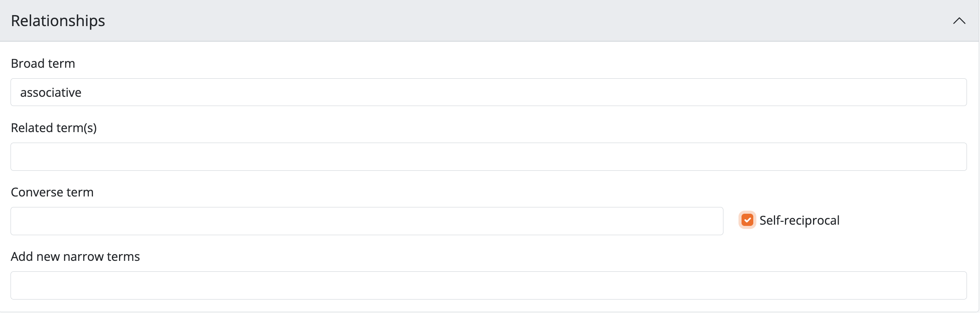The image size is (980, 313).
Task: Focus the Broad term input field
Action: [488, 92]
